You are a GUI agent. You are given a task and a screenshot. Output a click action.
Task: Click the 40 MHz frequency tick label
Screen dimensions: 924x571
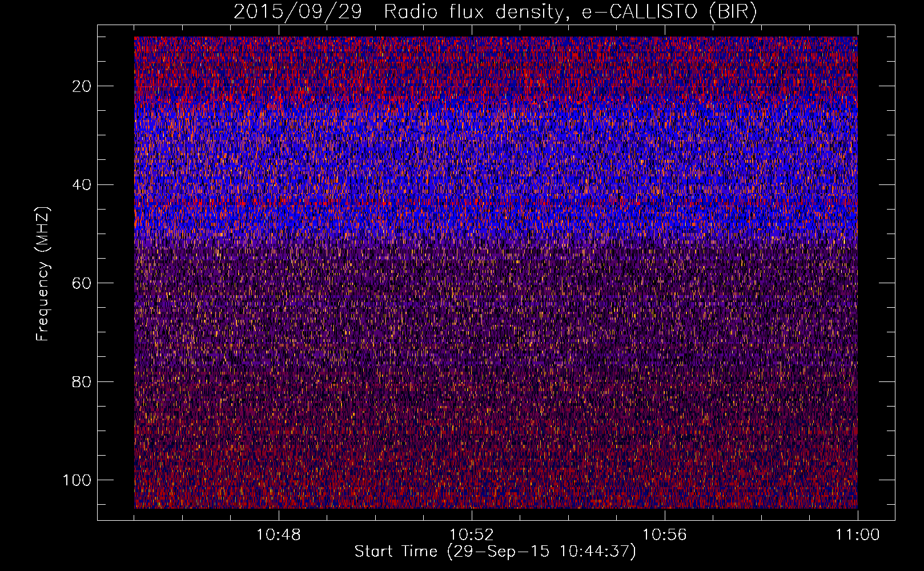(82, 185)
